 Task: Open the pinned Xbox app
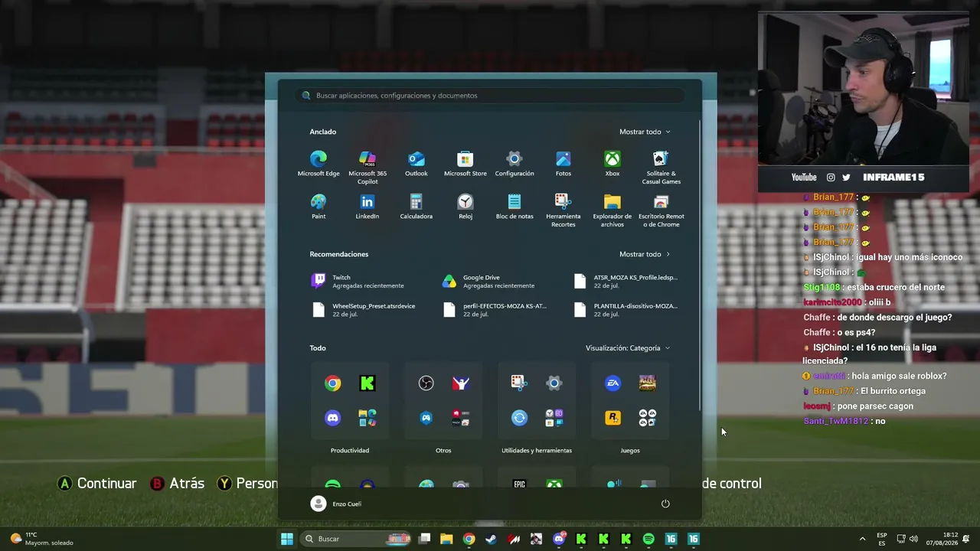[612, 164]
